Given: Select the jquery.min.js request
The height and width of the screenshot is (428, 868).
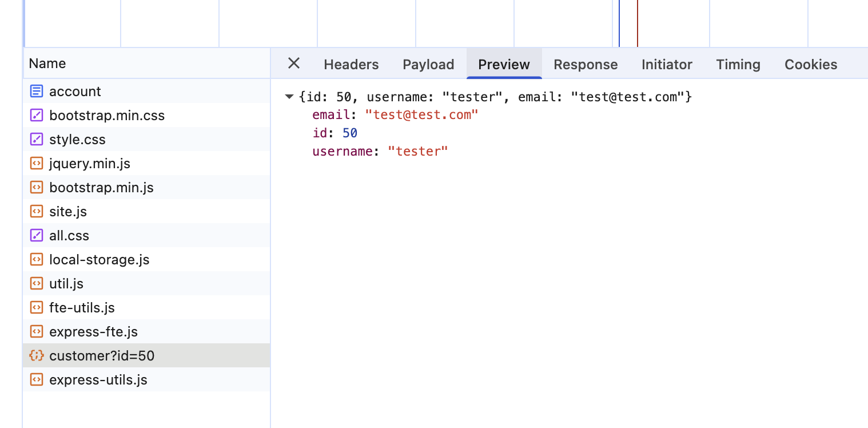Looking at the screenshot, I should (x=146, y=163).
